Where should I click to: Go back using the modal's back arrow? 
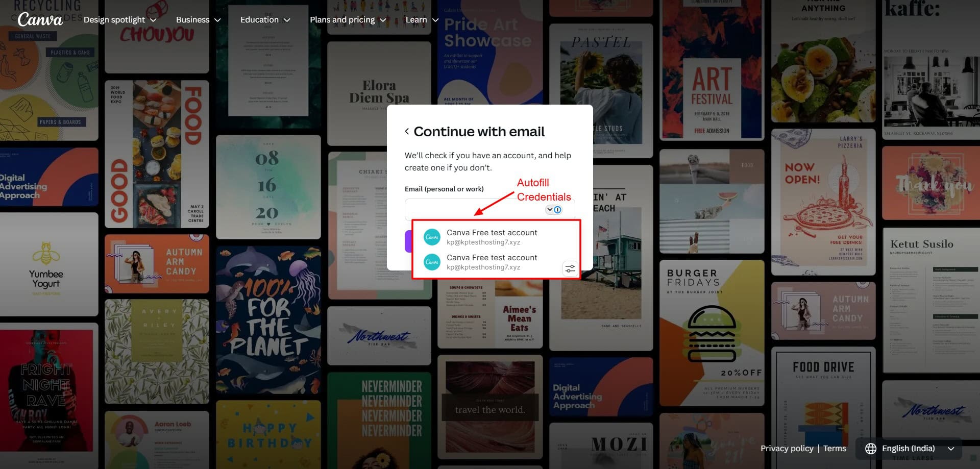(x=407, y=132)
